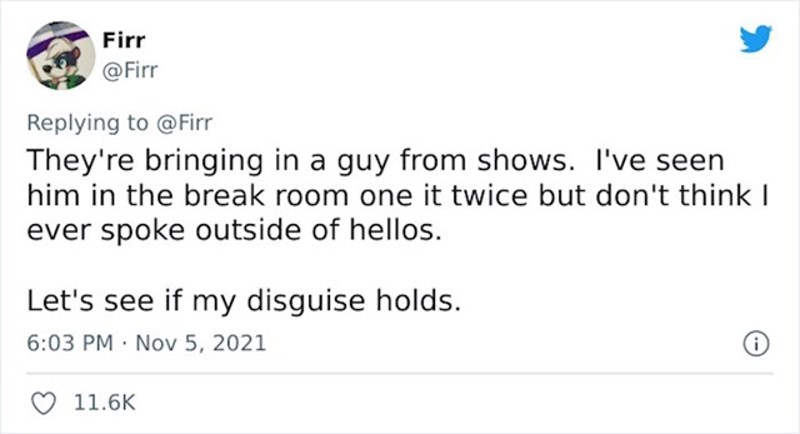The height and width of the screenshot is (434, 800).
Task: Click the 6:03 PM timestamp
Action: coord(66,344)
